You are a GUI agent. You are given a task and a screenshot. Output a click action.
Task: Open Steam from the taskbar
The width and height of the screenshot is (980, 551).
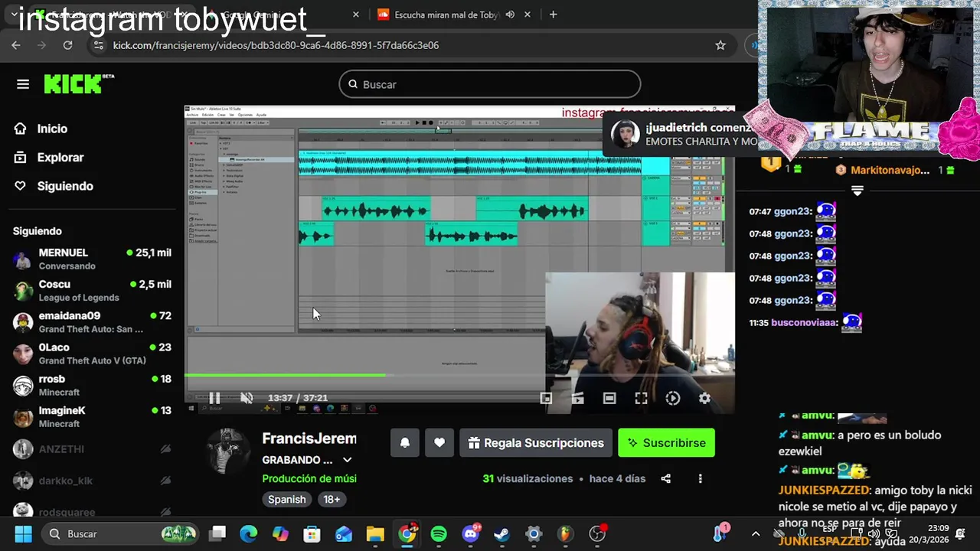pyautogui.click(x=502, y=533)
